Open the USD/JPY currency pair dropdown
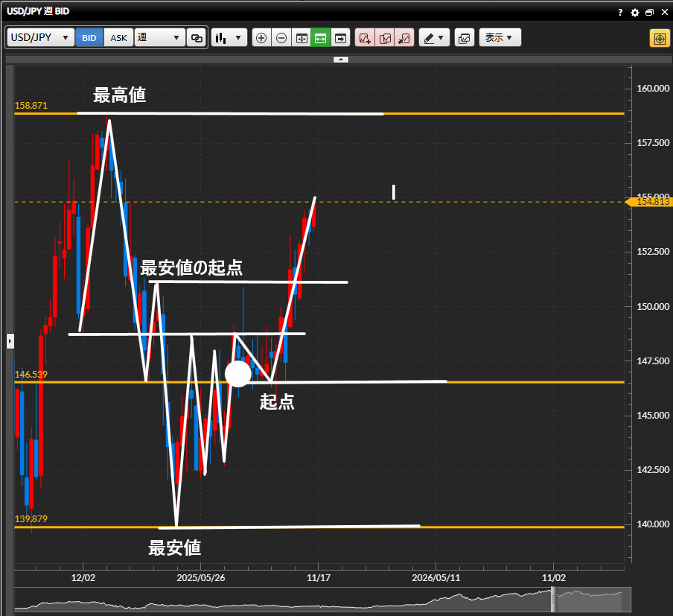Viewport: 673px width, 616px height. (41, 38)
